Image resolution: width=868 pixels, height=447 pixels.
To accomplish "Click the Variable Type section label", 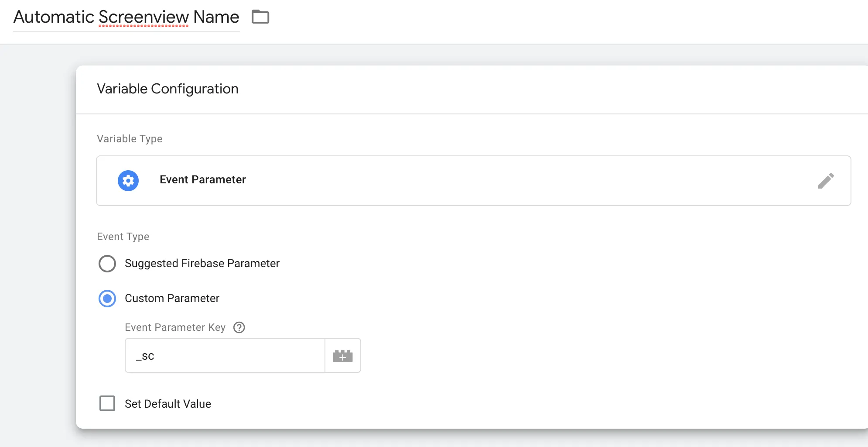I will click(x=130, y=139).
